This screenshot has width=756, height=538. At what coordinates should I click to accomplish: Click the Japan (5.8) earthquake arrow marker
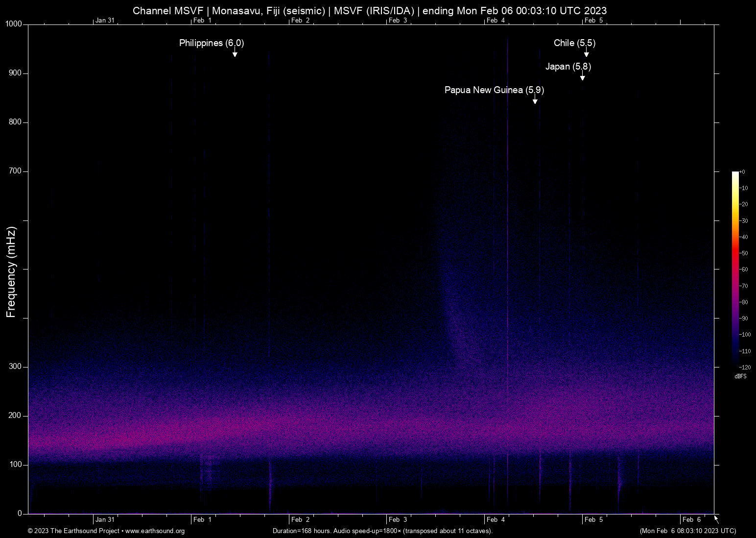(x=582, y=76)
